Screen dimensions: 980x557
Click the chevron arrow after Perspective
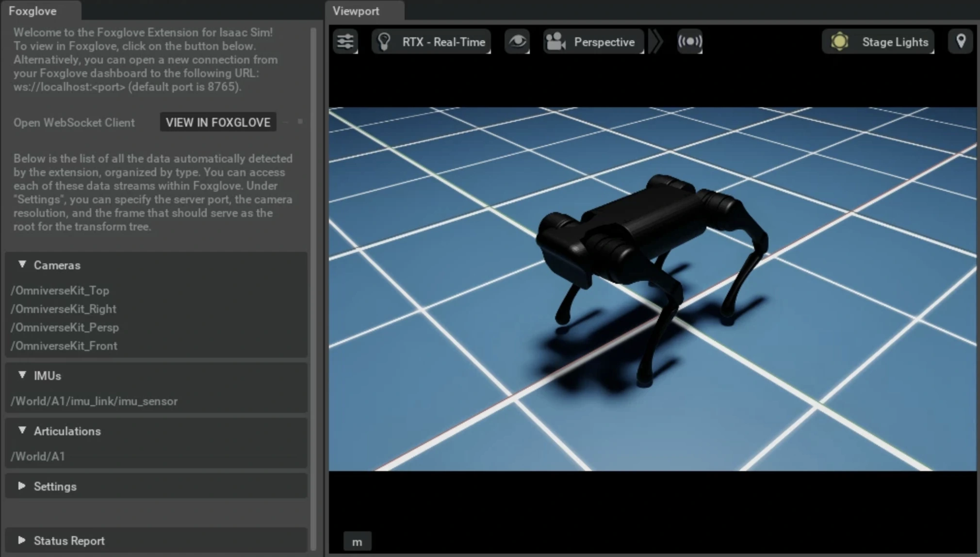click(x=656, y=42)
